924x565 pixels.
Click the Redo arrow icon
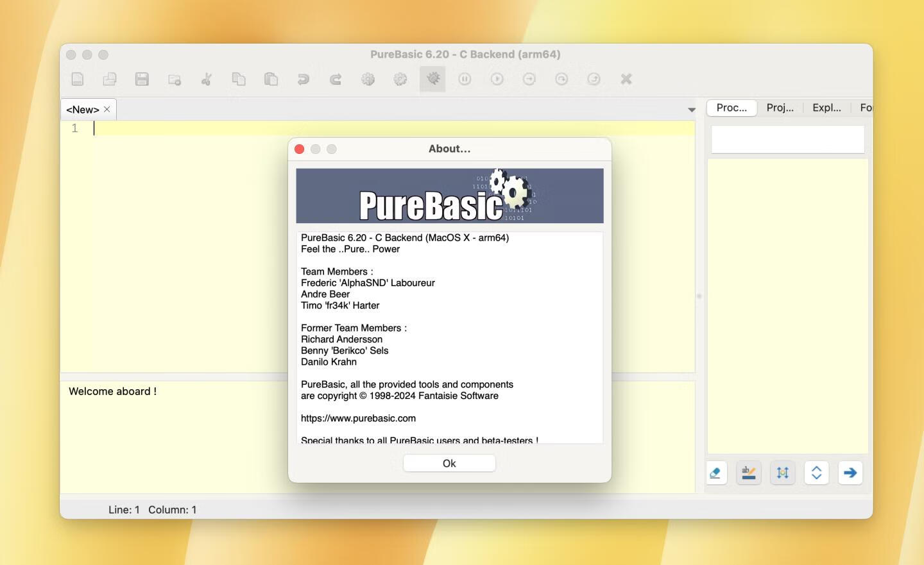pos(336,79)
